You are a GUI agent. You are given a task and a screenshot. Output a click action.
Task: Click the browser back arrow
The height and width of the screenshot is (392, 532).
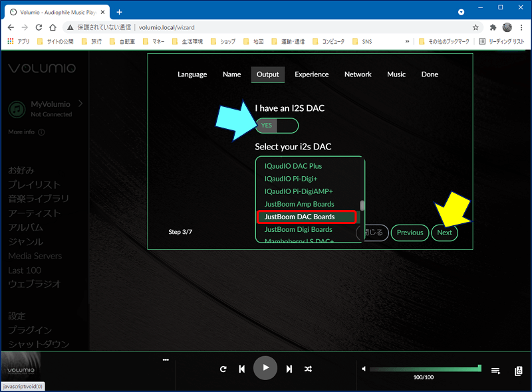click(x=11, y=27)
